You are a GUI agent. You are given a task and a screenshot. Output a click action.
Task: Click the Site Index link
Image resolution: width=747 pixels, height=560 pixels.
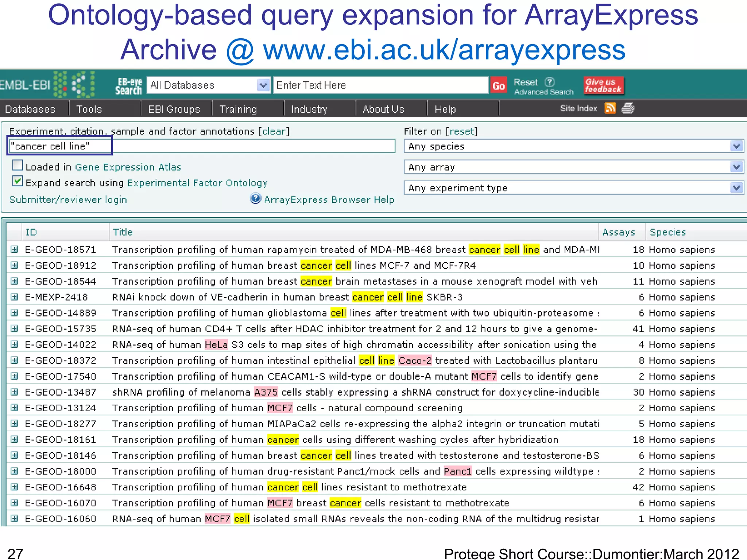[x=578, y=109]
